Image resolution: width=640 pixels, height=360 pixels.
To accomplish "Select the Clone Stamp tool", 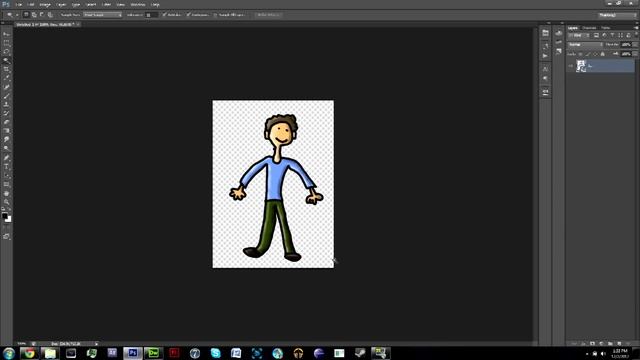I will (x=6, y=104).
